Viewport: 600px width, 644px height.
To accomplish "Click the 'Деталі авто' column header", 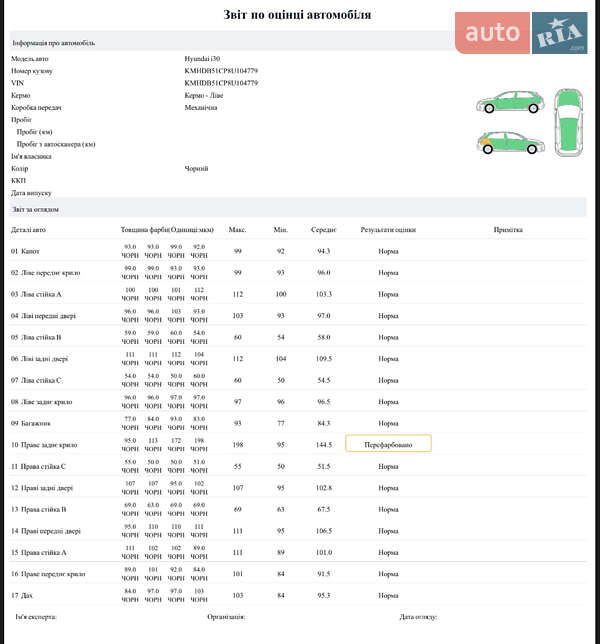I will 28,230.
